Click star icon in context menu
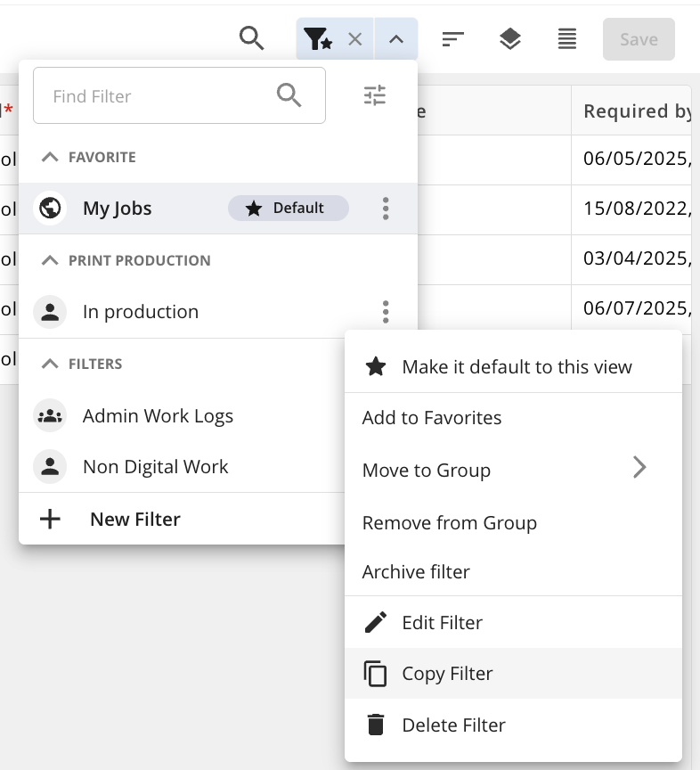 (x=376, y=366)
